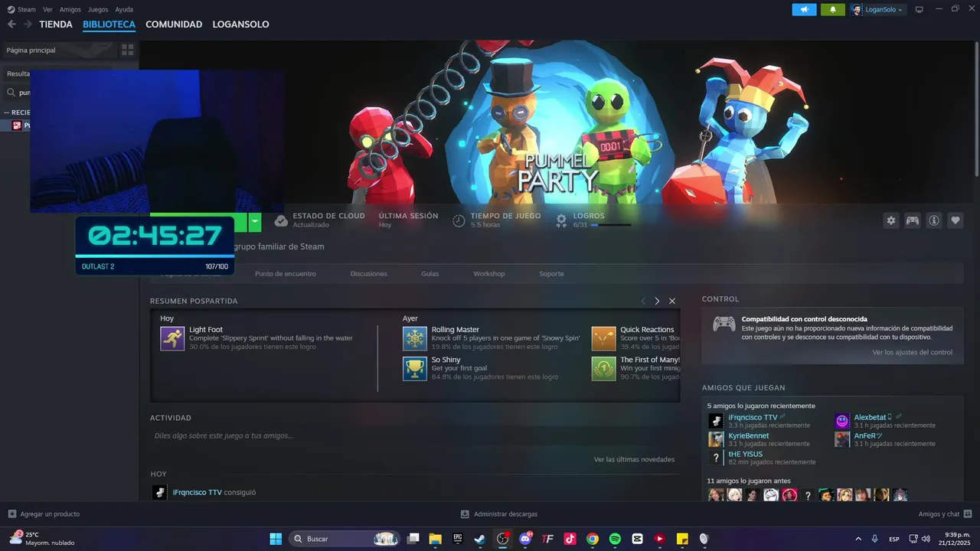Open controller settings gamepad icon
Screen dimensions: 980x551
(x=913, y=220)
